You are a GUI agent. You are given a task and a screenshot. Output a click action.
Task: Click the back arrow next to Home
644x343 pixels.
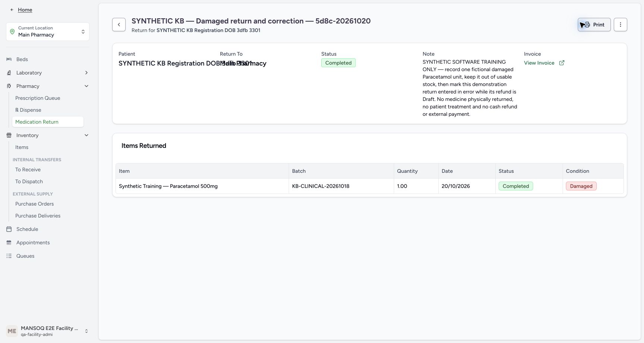pos(12,10)
